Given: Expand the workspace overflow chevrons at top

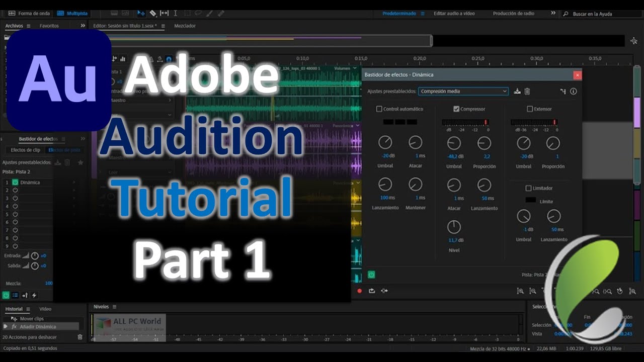Looking at the screenshot, I should [553, 13].
